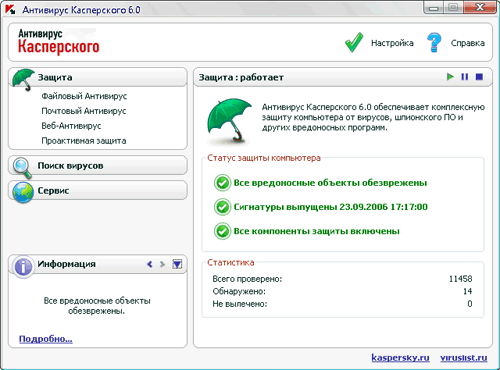Click the Защита : работает header title
The image size is (500, 370).
point(241,77)
